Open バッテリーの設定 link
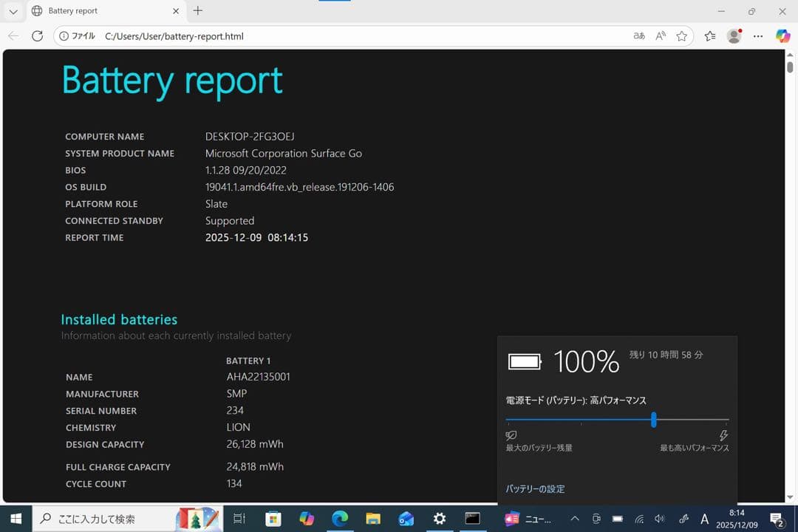The width and height of the screenshot is (798, 532). 535,488
